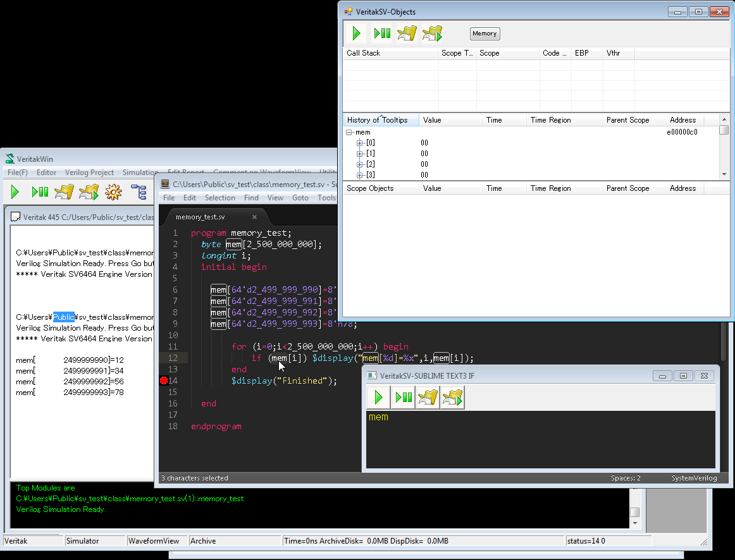The width and height of the screenshot is (735, 560).
Task: Click the red breakpoint marker on line 14
Action: tap(164, 380)
